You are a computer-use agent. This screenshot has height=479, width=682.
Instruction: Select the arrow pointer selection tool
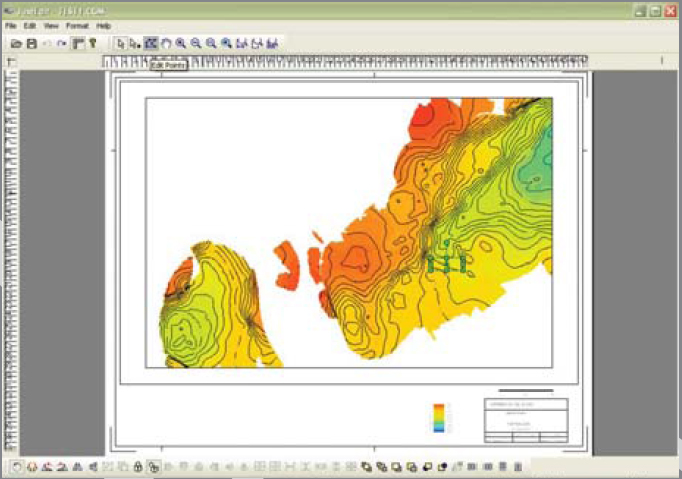tap(120, 44)
